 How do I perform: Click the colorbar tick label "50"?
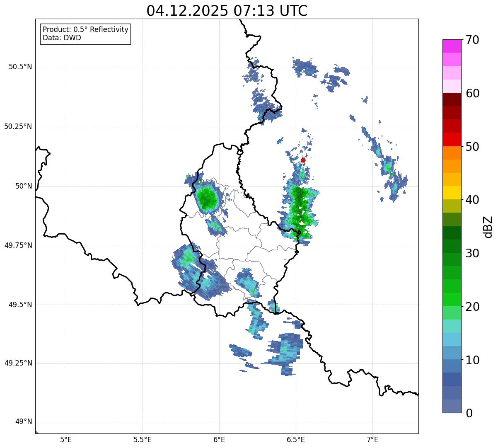473,147
